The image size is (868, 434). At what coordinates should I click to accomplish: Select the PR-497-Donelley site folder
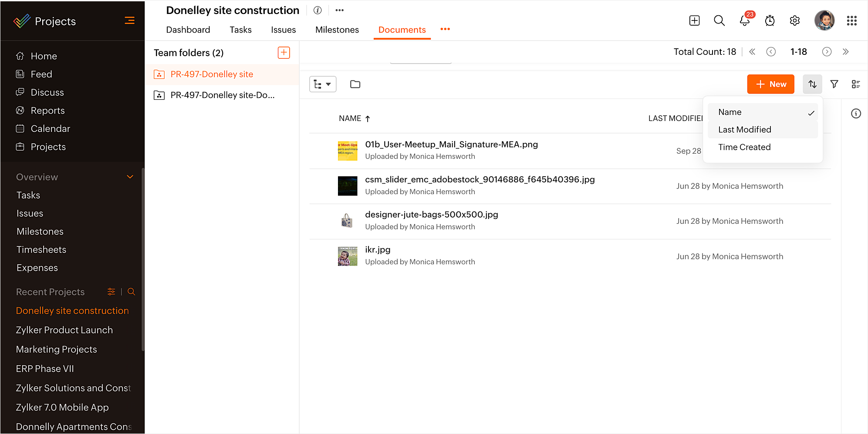(x=222, y=74)
